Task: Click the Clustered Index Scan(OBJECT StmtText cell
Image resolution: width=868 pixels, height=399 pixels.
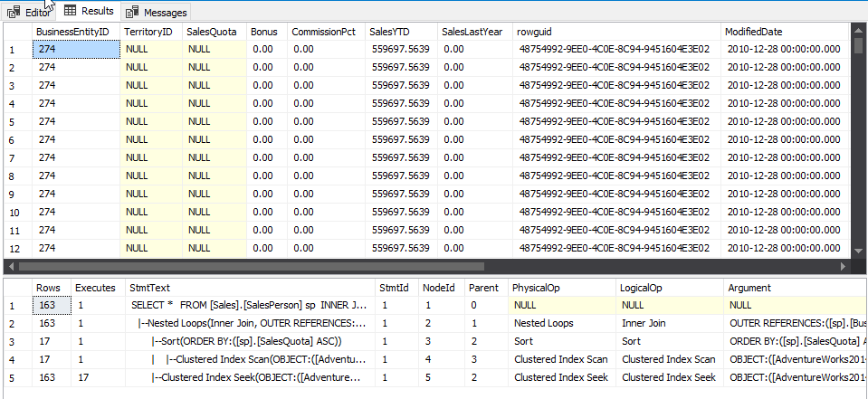Action: click(250, 360)
